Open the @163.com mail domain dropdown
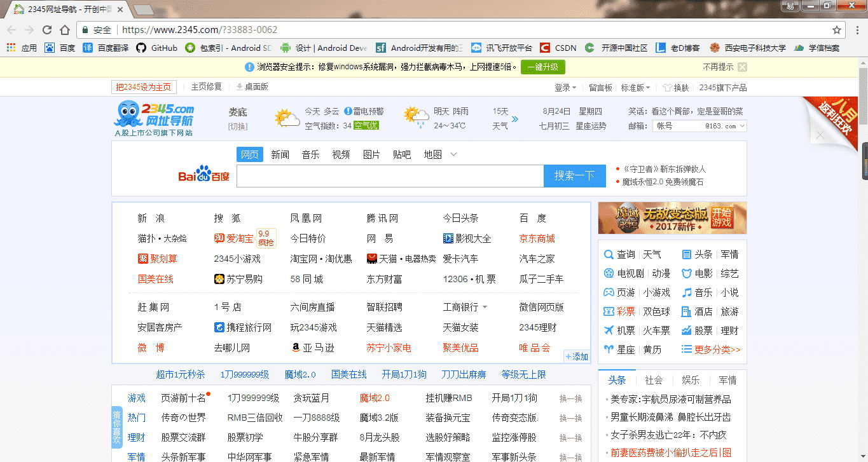Viewport: 868px width, 462px height. (719, 126)
